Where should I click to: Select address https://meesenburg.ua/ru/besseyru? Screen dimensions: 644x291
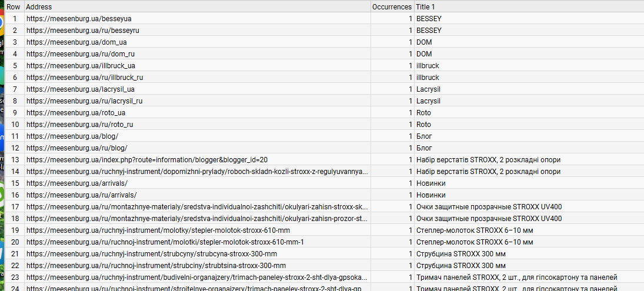(x=83, y=31)
